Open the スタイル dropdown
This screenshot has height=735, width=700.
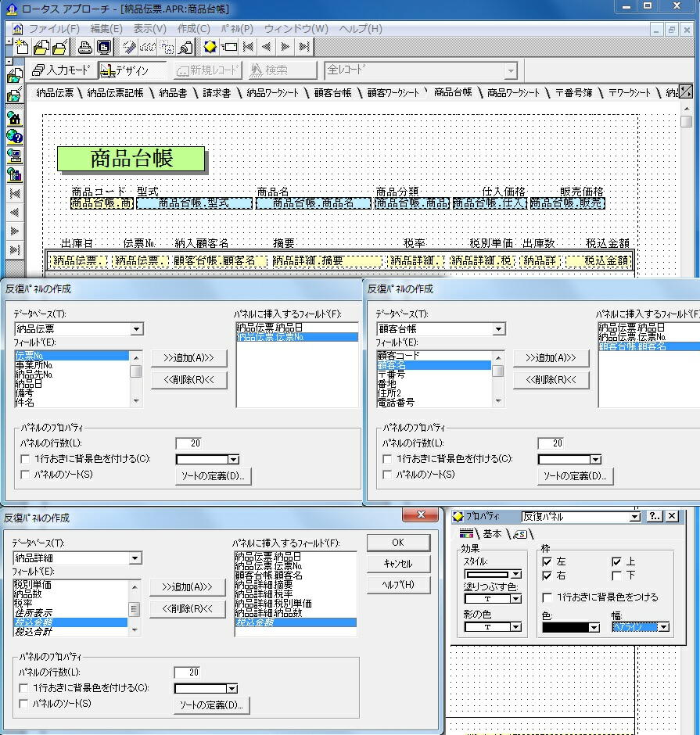tap(515, 574)
